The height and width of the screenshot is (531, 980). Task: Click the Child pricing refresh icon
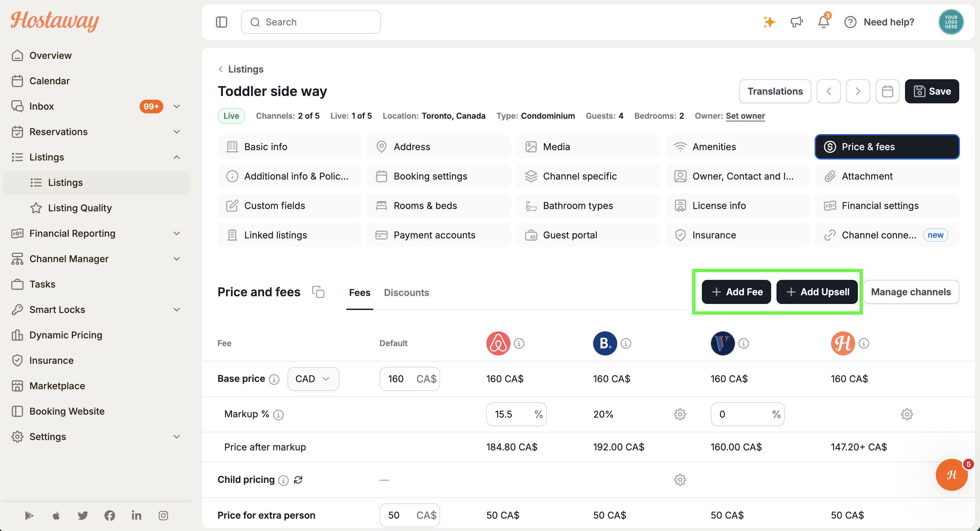tap(298, 480)
